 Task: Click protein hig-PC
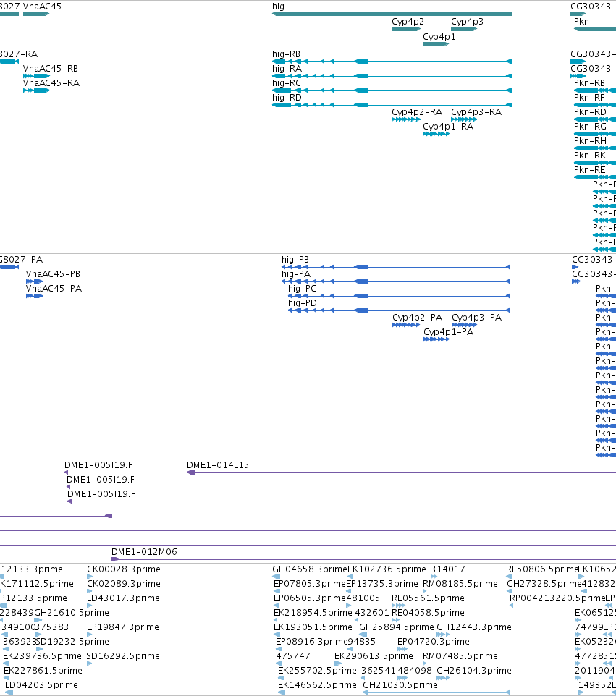(398, 296)
